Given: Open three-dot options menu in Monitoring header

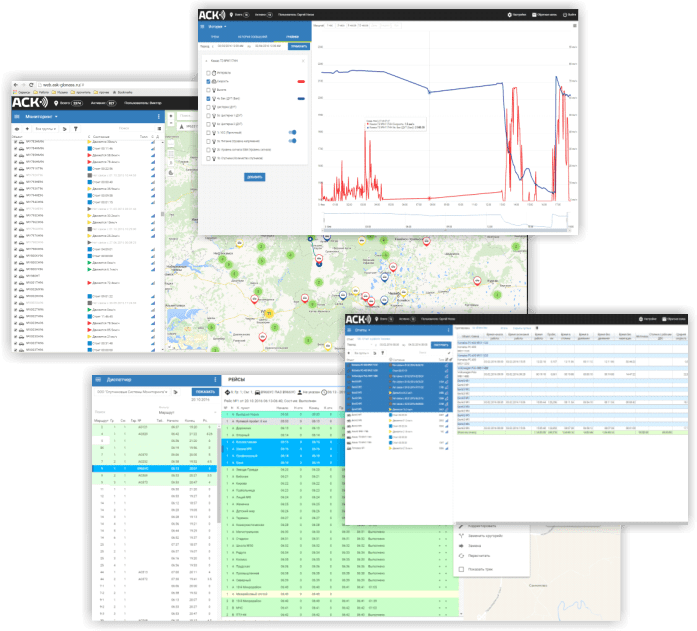Looking at the screenshot, I should point(159,117).
